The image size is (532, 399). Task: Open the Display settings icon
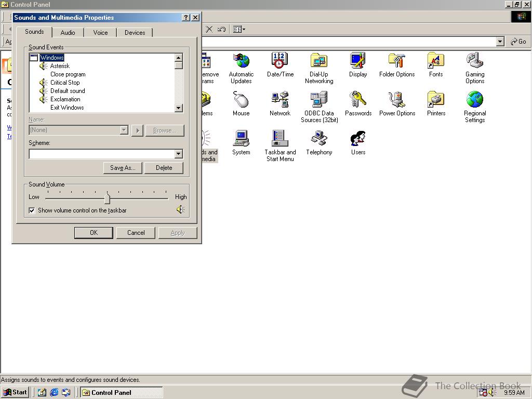pos(358,64)
